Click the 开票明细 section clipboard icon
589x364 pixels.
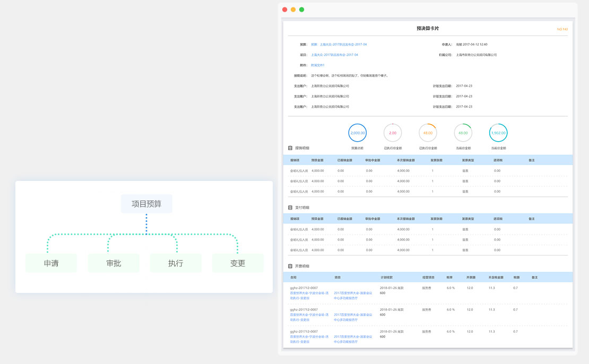coord(290,266)
